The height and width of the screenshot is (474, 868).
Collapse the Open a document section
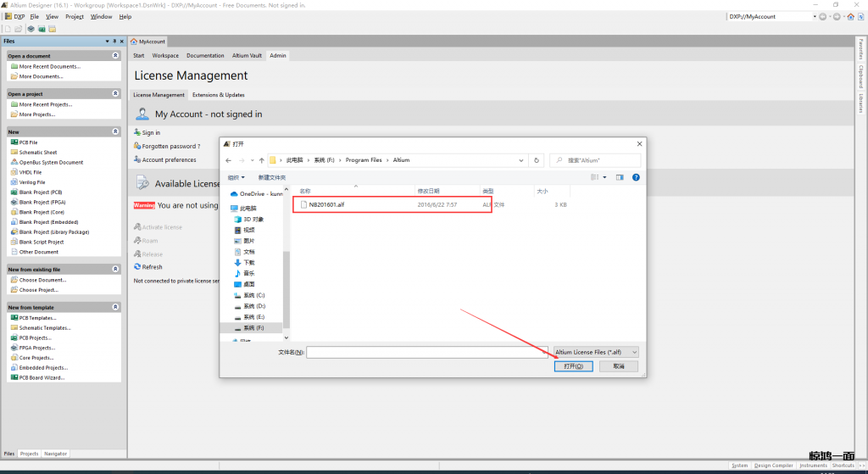point(115,56)
